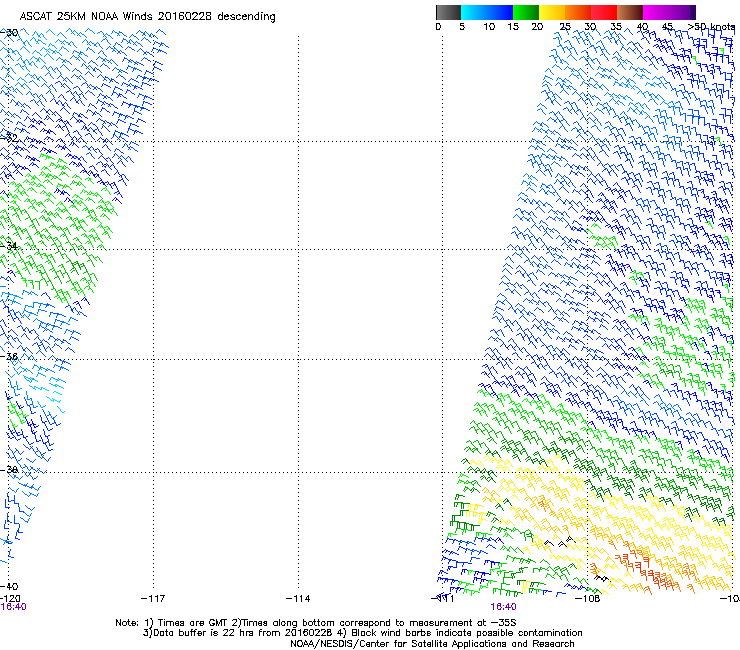Click the latitude label -40

click(x=9, y=586)
